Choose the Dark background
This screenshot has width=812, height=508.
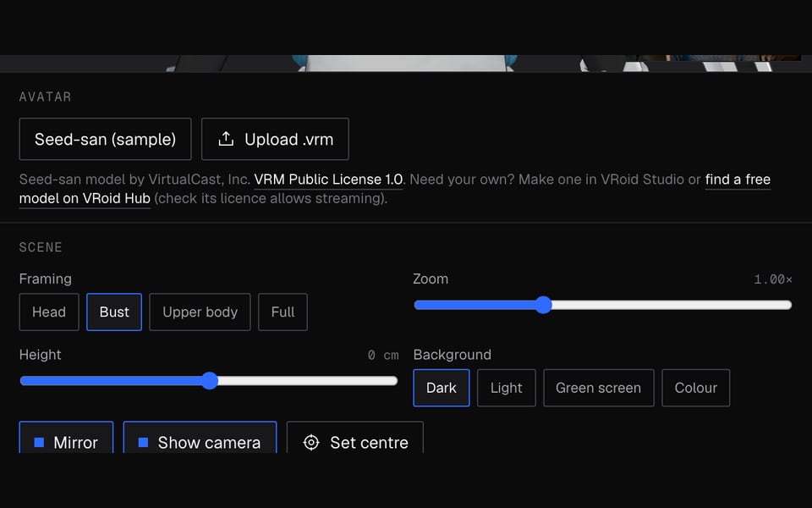click(x=442, y=388)
